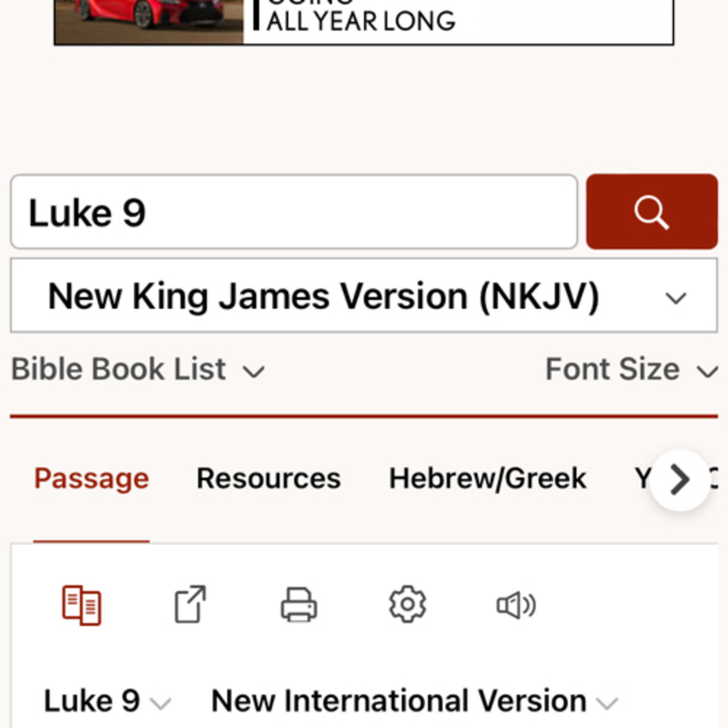Expand the Luke 9 chapter selector
Viewport: 728px width, 728px height.
tap(107, 701)
